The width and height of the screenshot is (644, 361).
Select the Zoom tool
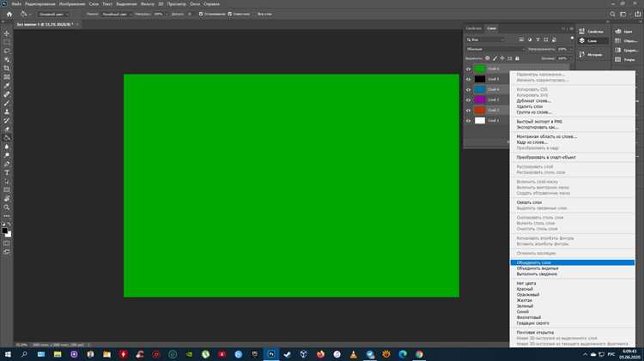[x=7, y=208]
